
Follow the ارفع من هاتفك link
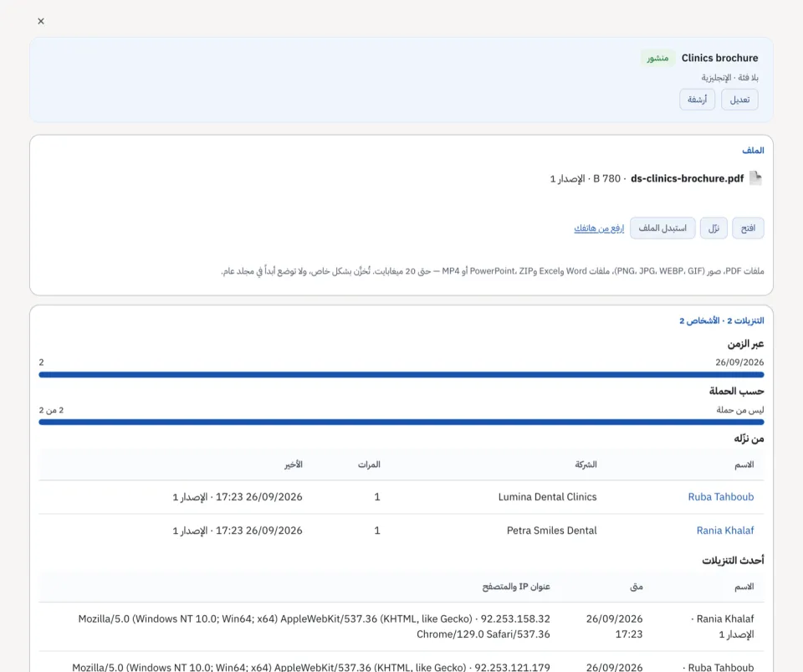pyautogui.click(x=599, y=228)
